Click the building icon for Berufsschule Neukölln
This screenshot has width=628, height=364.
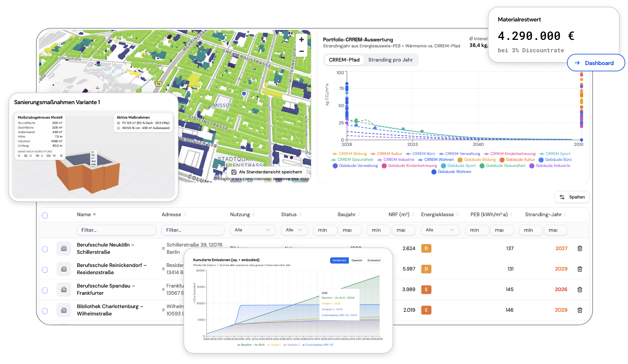(x=64, y=249)
